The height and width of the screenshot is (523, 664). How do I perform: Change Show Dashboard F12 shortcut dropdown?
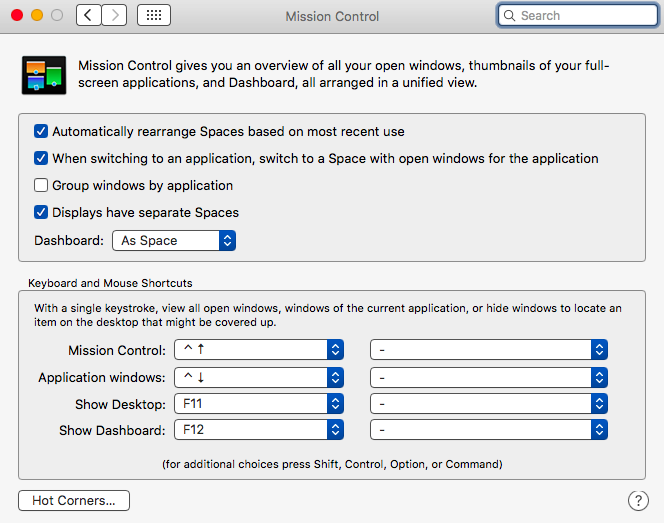click(259, 430)
